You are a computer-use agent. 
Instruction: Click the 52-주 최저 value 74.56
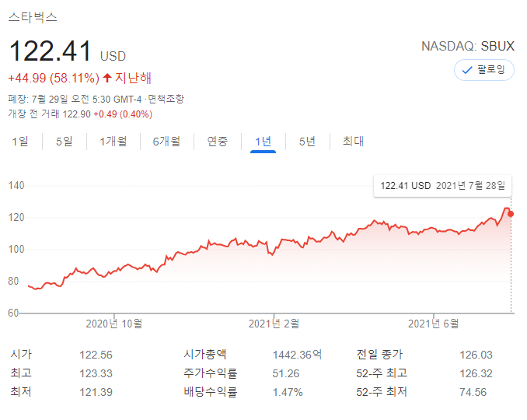point(473,392)
